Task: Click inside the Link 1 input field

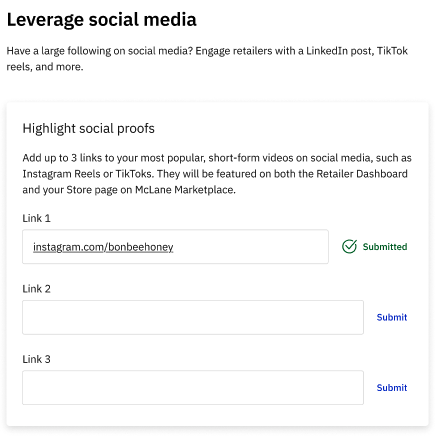Action: 175,247
